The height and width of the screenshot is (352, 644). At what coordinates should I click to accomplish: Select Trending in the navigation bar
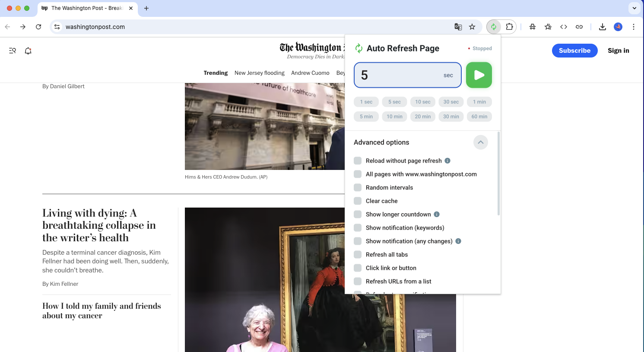(216, 73)
